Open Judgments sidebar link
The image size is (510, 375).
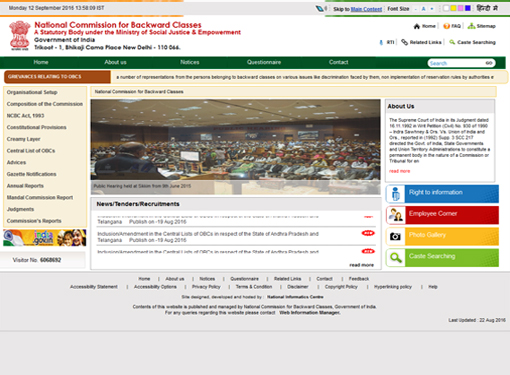(x=20, y=209)
